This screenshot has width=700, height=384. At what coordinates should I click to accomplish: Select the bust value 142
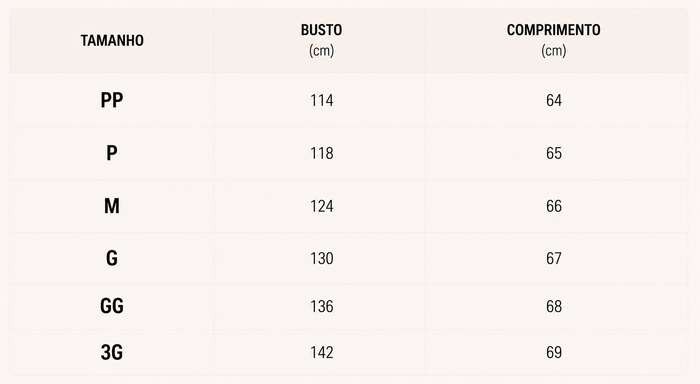coord(321,352)
